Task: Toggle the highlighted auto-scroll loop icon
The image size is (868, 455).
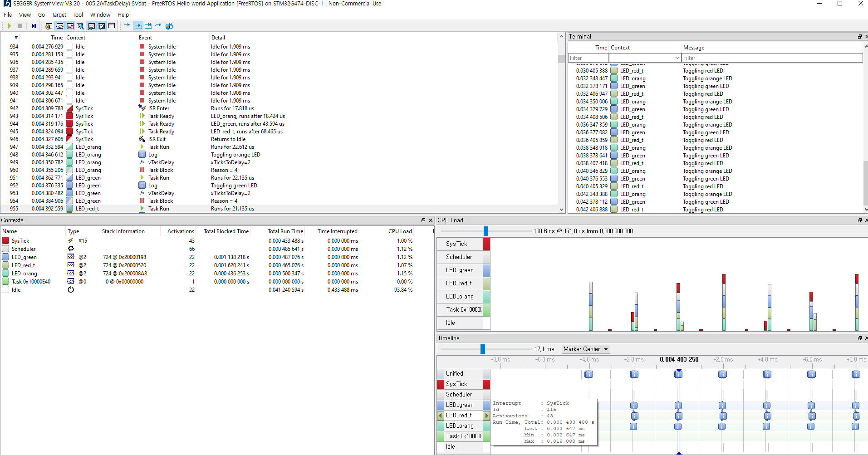Action: [138, 26]
